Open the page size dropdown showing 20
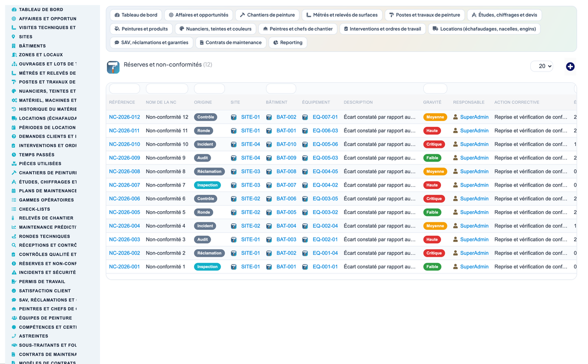The height and width of the screenshot is (364, 588). tap(541, 66)
